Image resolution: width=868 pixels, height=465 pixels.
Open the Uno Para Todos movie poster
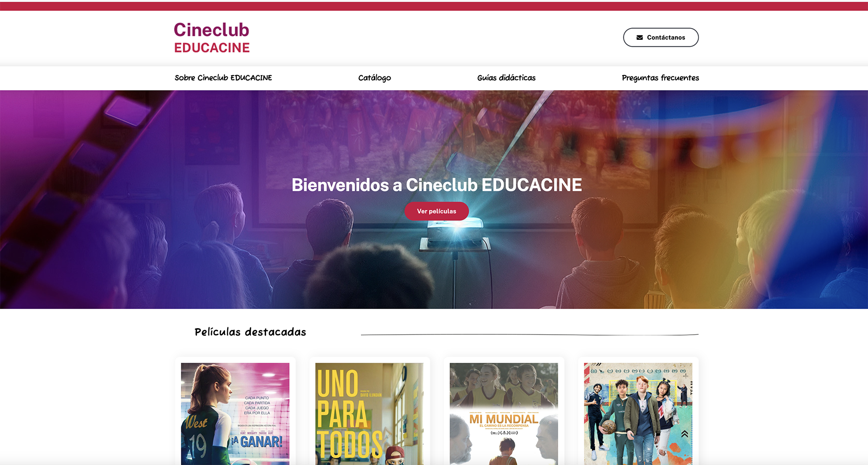[369, 414]
